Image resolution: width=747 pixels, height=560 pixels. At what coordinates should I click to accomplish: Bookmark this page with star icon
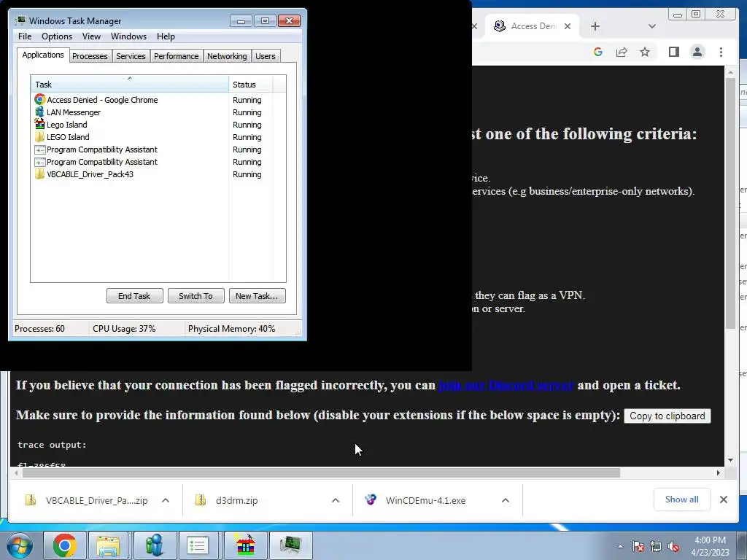(645, 52)
